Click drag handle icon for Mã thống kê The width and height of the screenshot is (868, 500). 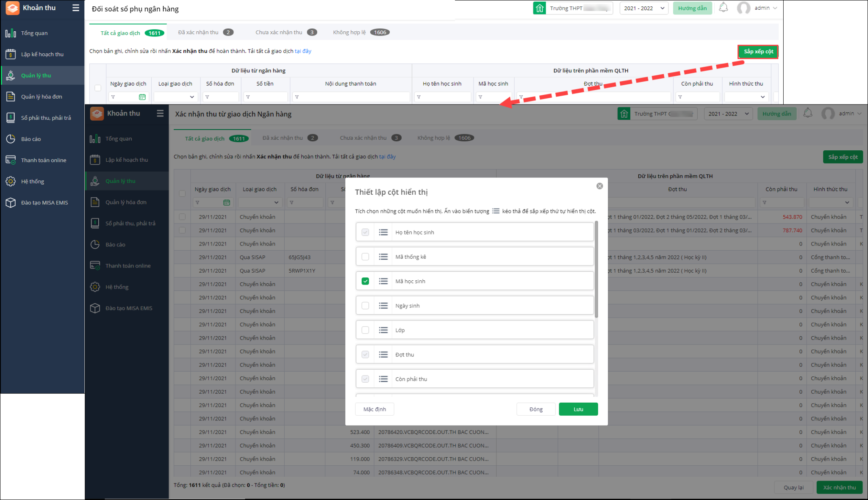click(383, 257)
